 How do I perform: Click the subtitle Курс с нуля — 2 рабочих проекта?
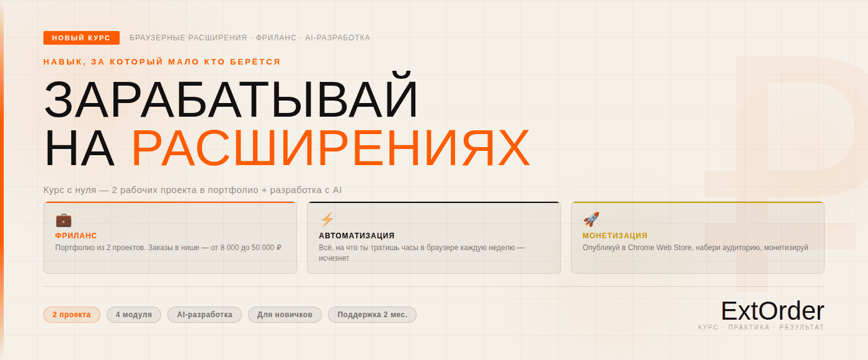pos(193,190)
